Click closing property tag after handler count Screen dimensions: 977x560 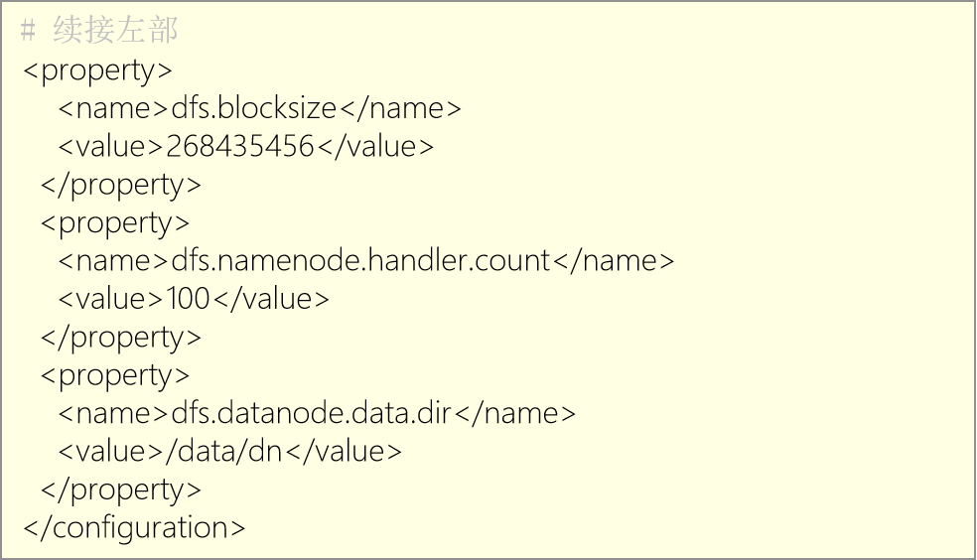pyautogui.click(x=121, y=338)
